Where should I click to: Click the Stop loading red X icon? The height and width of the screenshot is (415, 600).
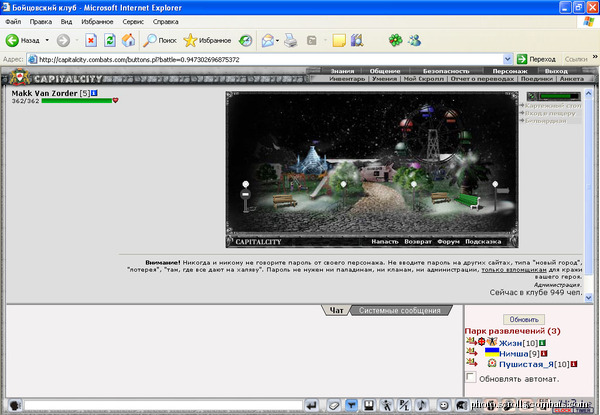coord(91,40)
